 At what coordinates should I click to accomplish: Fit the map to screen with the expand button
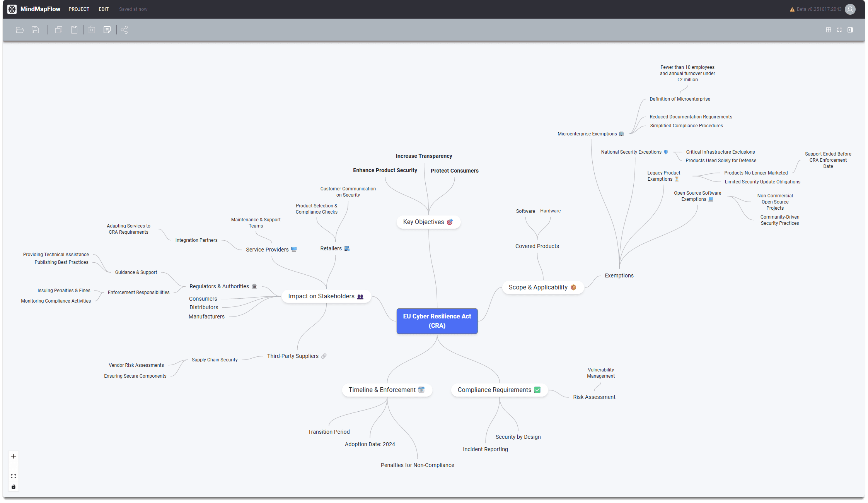pos(14,476)
